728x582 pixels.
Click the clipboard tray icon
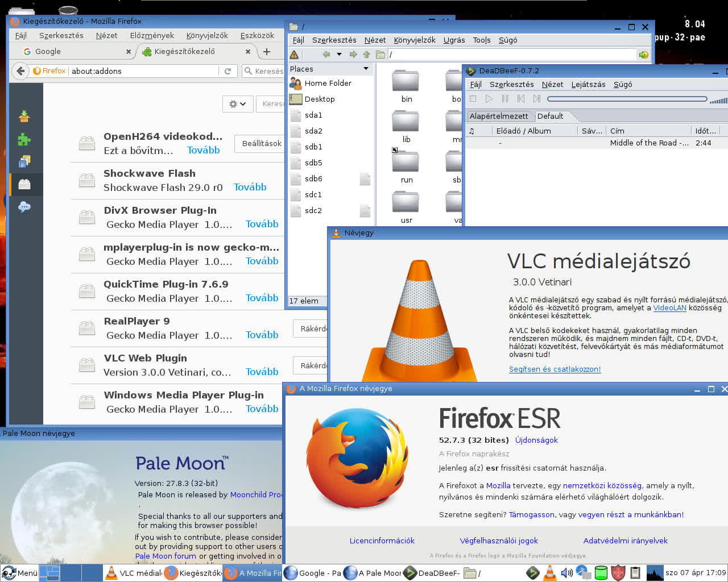(x=635, y=573)
